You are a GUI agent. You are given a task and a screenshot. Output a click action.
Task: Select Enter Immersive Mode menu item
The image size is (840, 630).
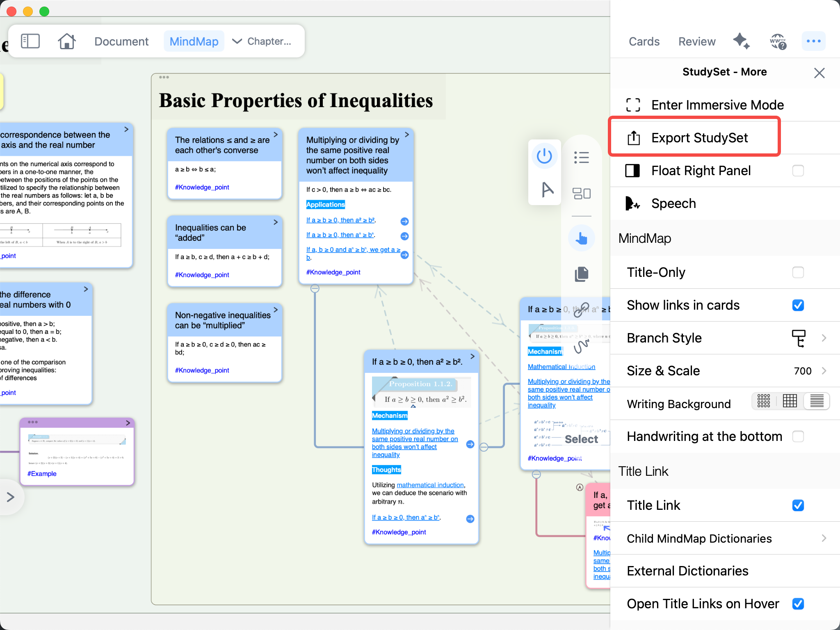click(725, 105)
